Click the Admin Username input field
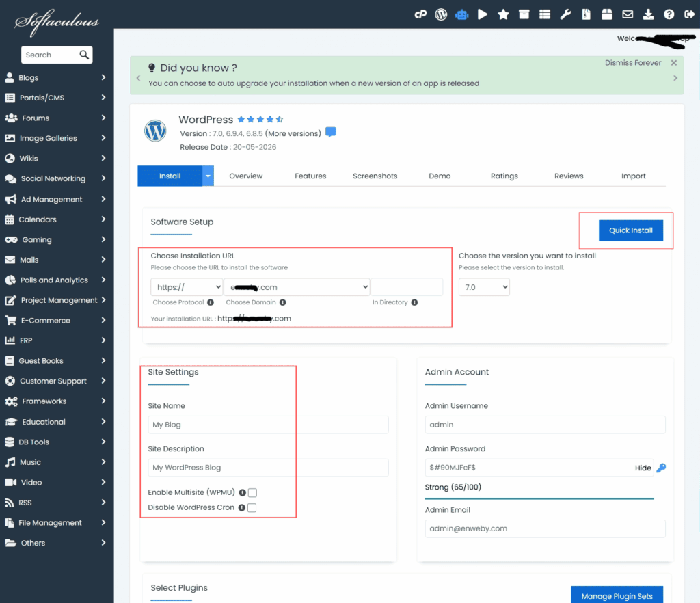 point(545,425)
